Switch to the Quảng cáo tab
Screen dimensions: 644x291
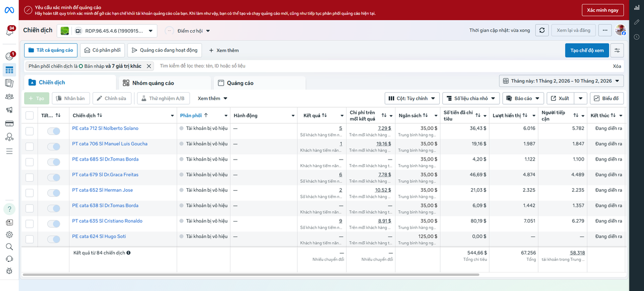(259, 83)
